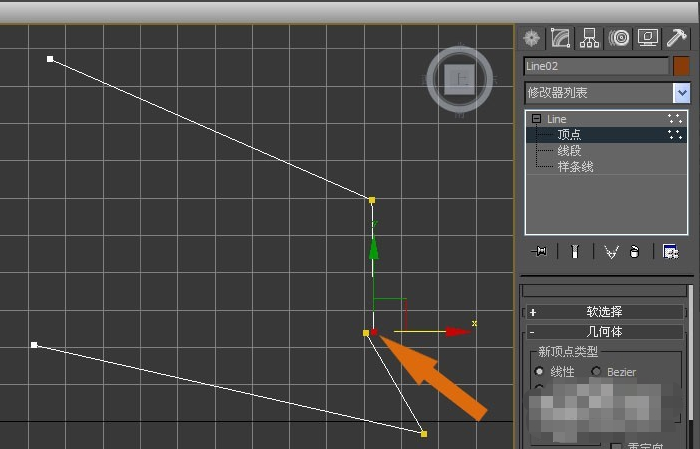Click Remove Modifier trash icon
Screen dimensions: 700x449
pos(634,252)
